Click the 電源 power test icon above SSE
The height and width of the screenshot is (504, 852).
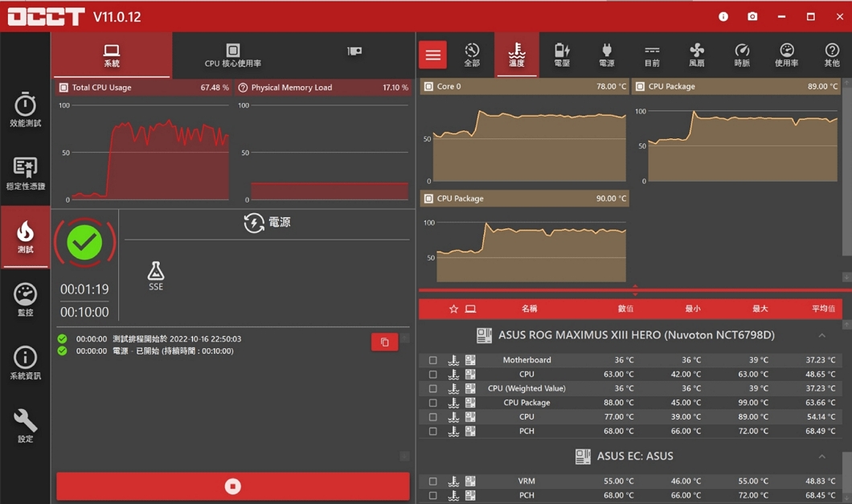click(x=254, y=223)
